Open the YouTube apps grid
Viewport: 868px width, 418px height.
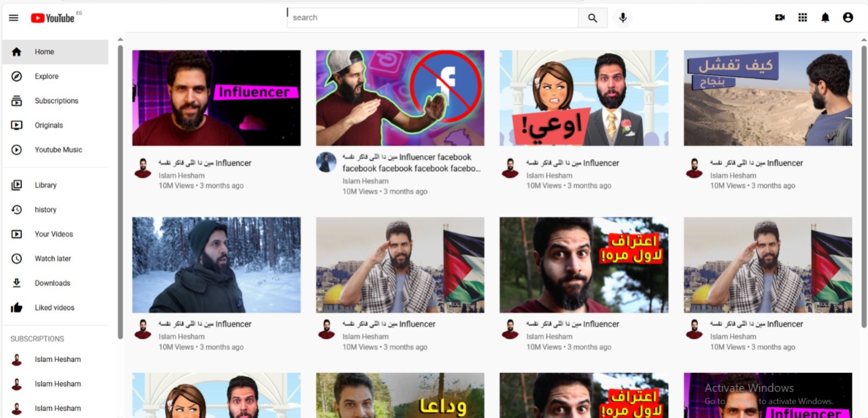coord(802,17)
